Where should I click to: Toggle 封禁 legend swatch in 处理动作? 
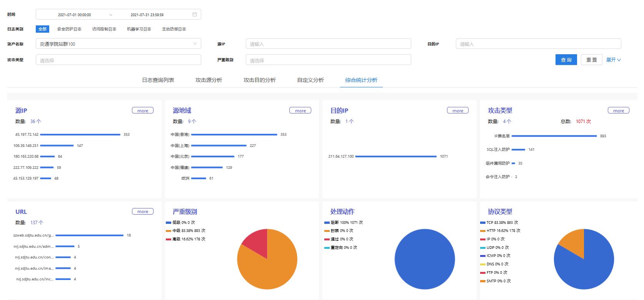click(x=327, y=231)
